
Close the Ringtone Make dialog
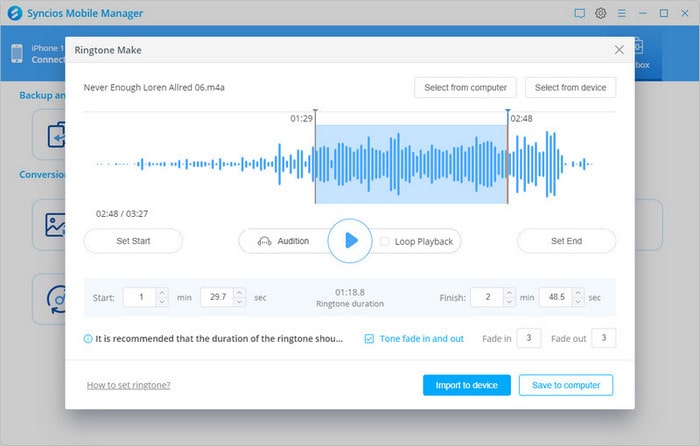tap(619, 50)
